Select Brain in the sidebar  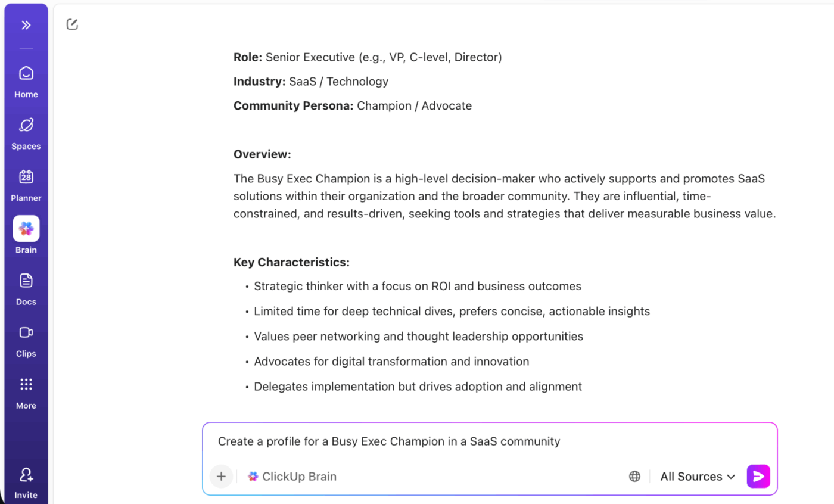coord(26,236)
